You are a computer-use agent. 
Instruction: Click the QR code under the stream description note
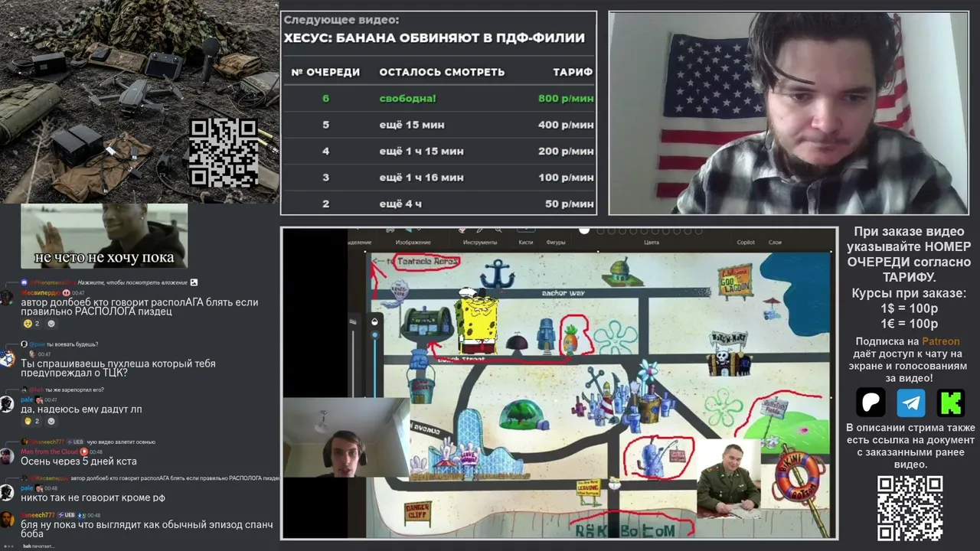[910, 508]
